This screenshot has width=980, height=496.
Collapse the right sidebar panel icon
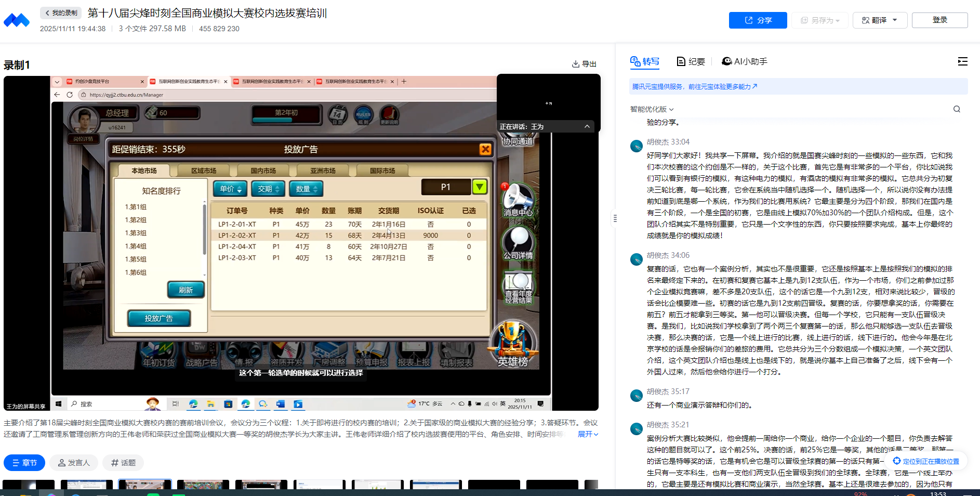(x=962, y=61)
